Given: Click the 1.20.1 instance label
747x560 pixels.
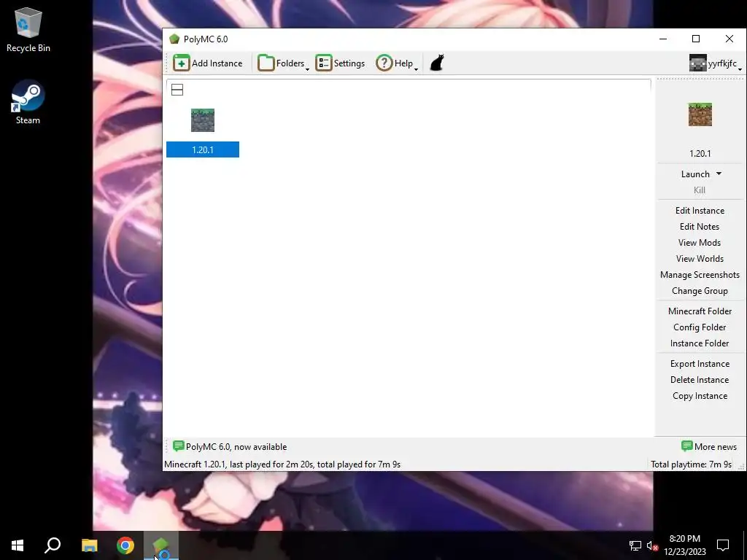Looking at the screenshot, I should (x=203, y=149).
